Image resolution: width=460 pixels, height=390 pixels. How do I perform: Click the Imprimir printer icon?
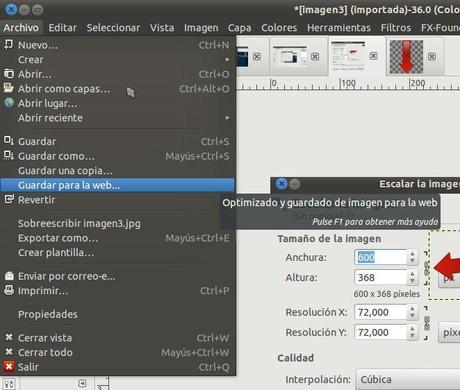[x=9, y=290]
